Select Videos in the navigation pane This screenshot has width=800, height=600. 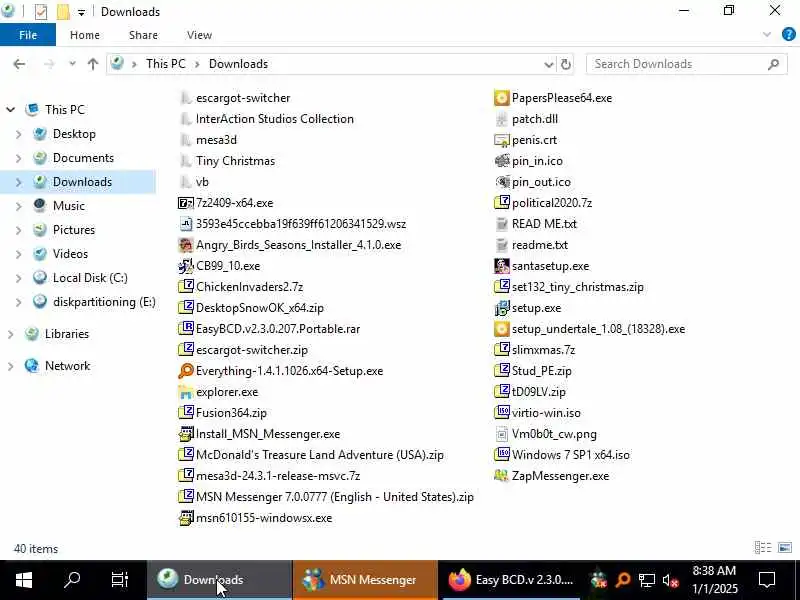pyautogui.click(x=70, y=254)
